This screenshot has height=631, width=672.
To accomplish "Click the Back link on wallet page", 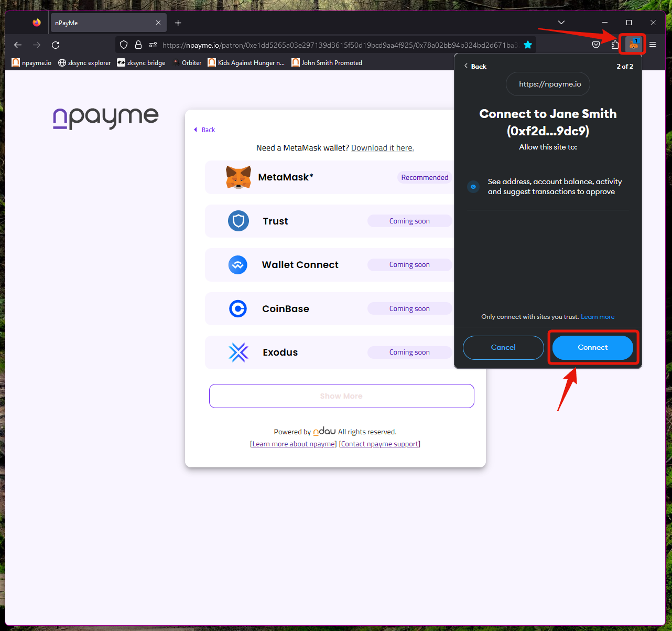I will (204, 130).
